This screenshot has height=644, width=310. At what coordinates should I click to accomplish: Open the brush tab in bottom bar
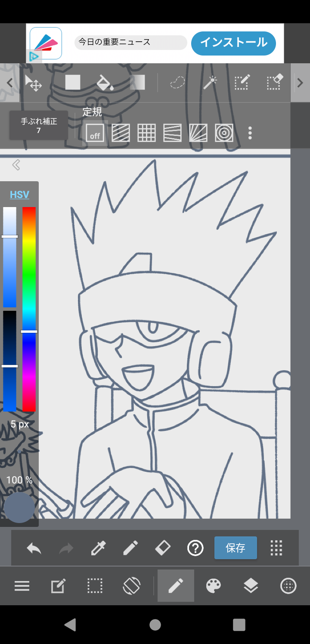(x=176, y=585)
